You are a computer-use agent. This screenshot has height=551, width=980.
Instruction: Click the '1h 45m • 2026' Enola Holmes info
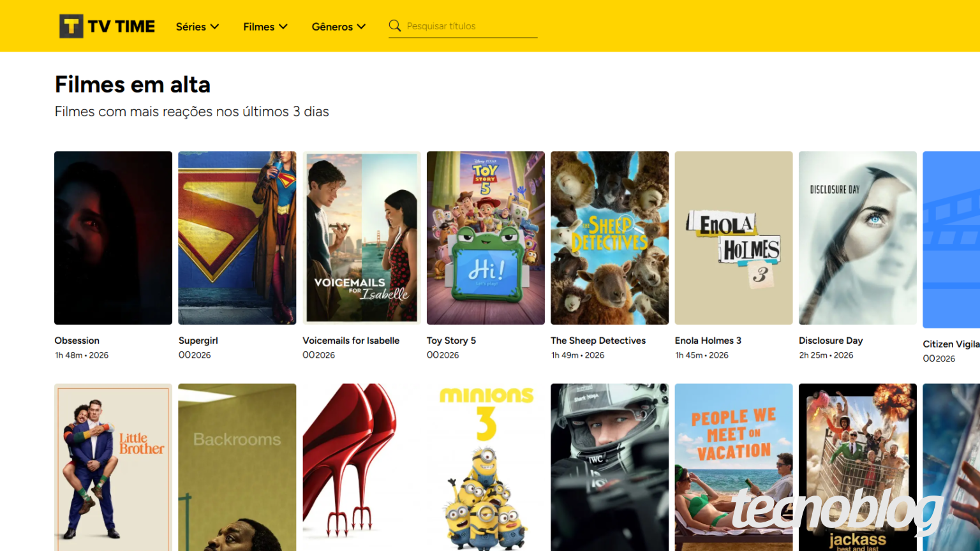pos(702,355)
